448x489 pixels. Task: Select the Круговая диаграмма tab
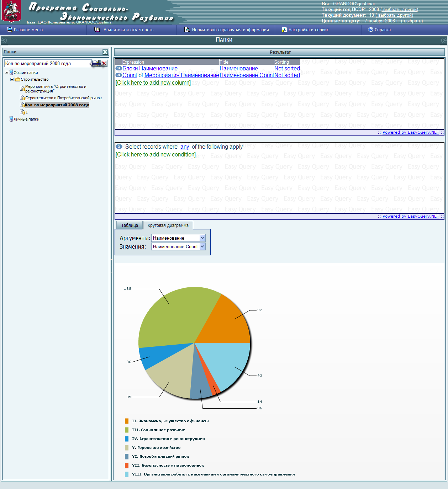tap(168, 225)
